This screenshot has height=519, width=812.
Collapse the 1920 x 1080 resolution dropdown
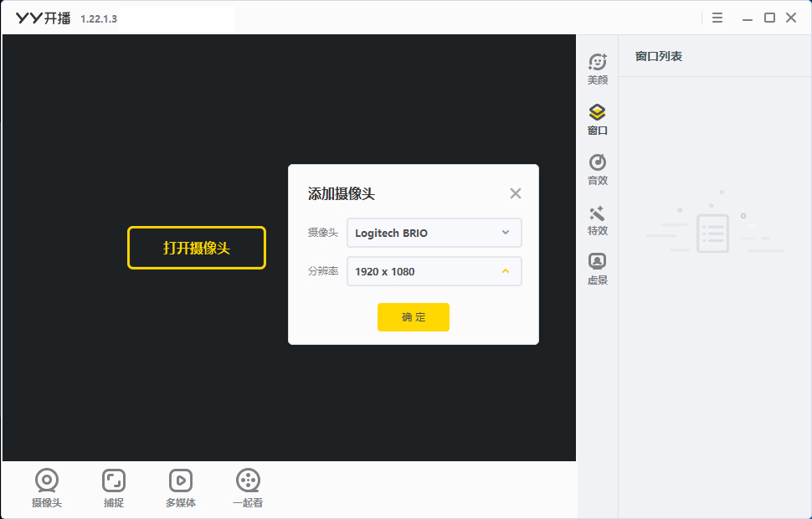503,270
